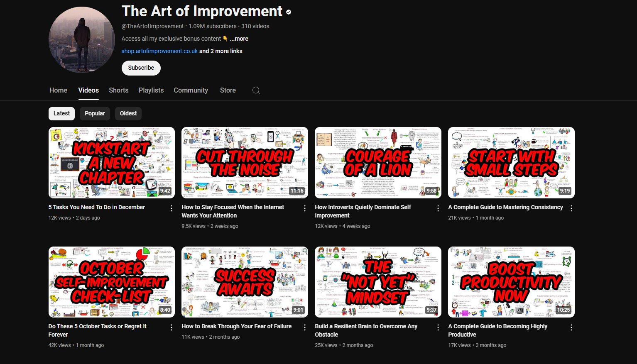Image resolution: width=637 pixels, height=364 pixels.
Task: Click the '9.5K views • 2 weeks ago' text
Action: [210, 226]
